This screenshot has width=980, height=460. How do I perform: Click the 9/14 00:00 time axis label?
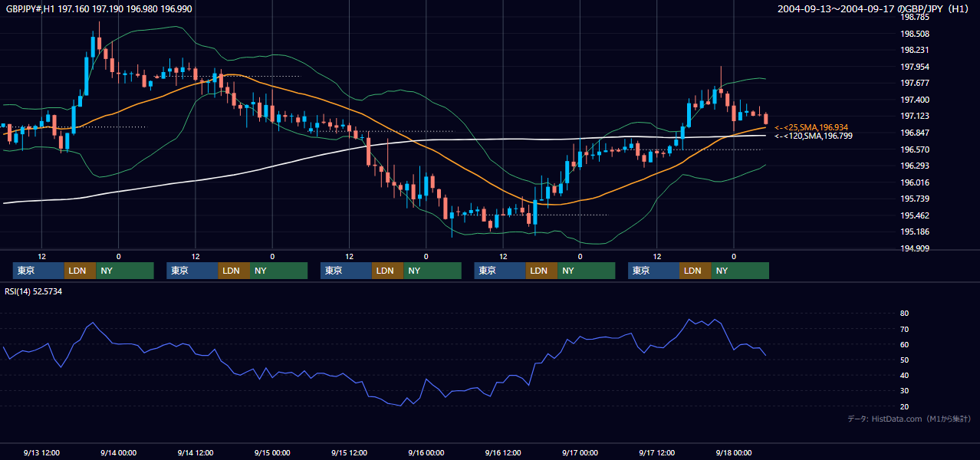[118, 452]
